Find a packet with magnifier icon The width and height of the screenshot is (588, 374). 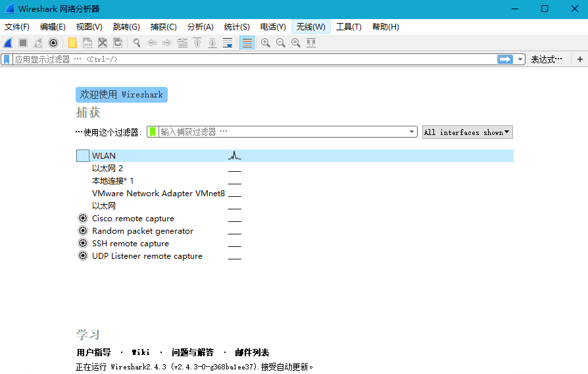coord(137,43)
